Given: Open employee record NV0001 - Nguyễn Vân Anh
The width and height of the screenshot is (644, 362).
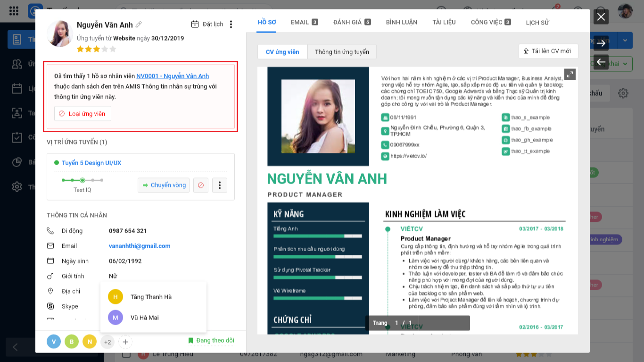Looking at the screenshot, I should pyautogui.click(x=173, y=76).
